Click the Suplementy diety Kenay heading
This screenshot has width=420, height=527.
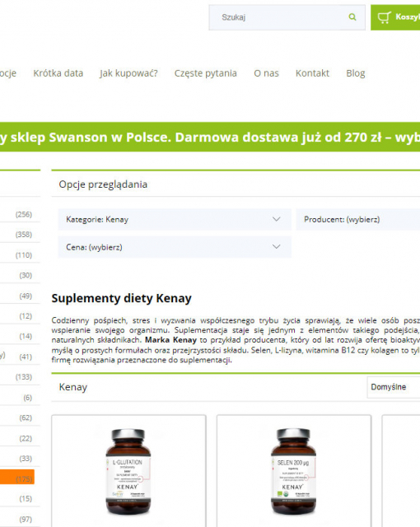pyautogui.click(x=121, y=298)
